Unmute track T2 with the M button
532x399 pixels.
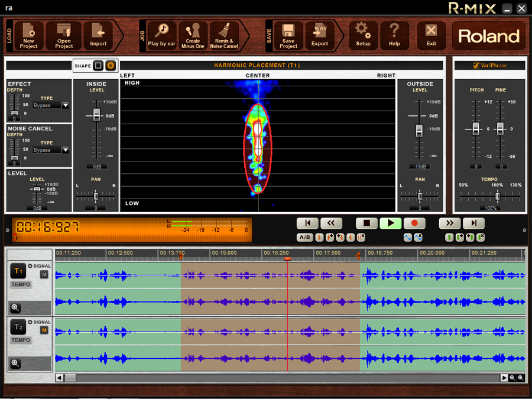44,330
